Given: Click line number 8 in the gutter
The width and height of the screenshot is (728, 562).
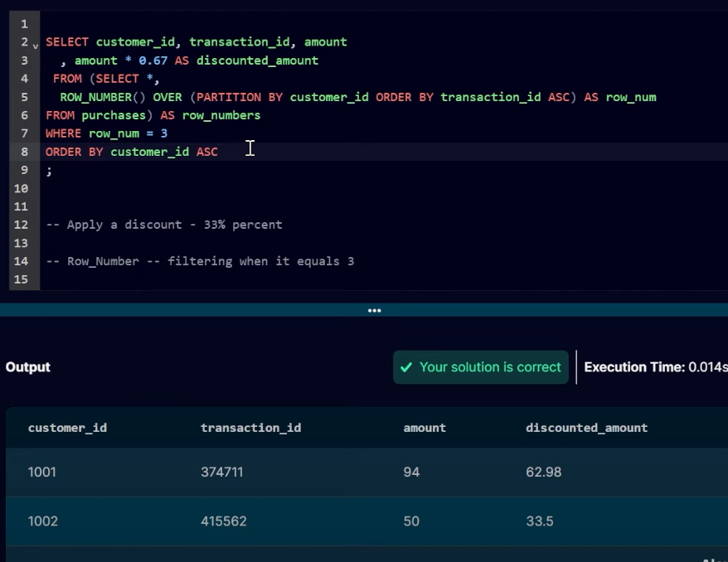Looking at the screenshot, I should 24,152.
